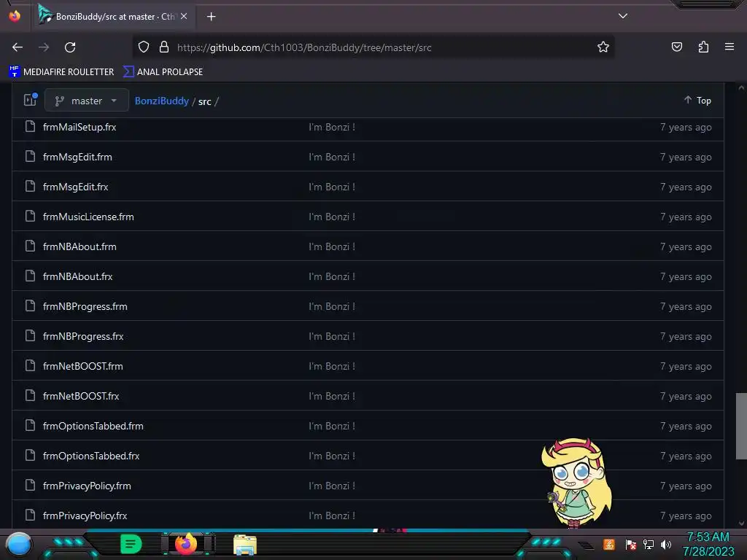This screenshot has width=747, height=560.
Task: Click the padlock site security icon
Action: click(164, 47)
